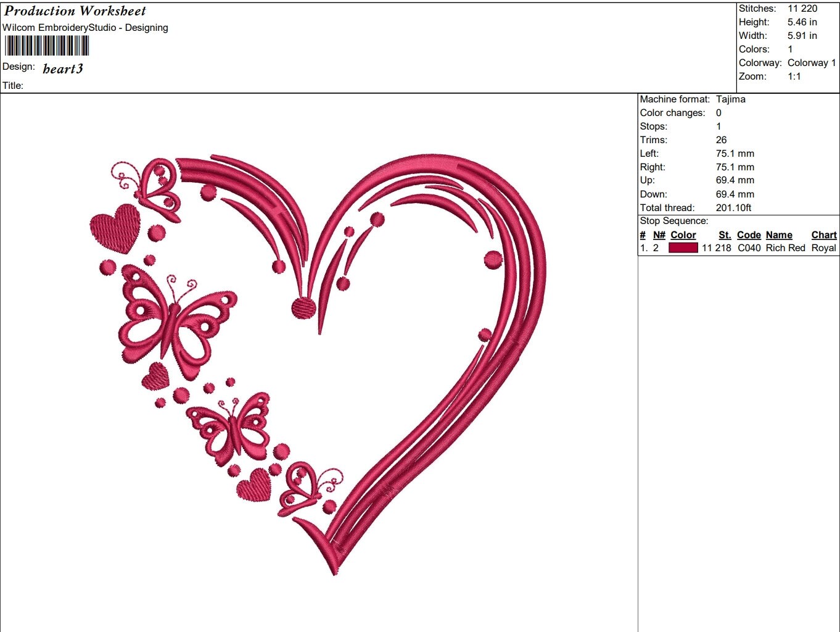
Task: Click the Left value '75.1 mm'
Action: point(735,154)
